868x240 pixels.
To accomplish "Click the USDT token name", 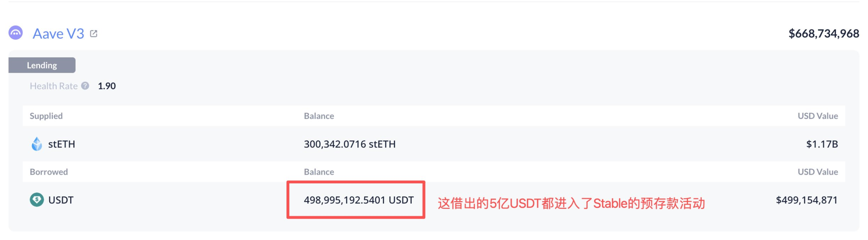I will coord(61,200).
